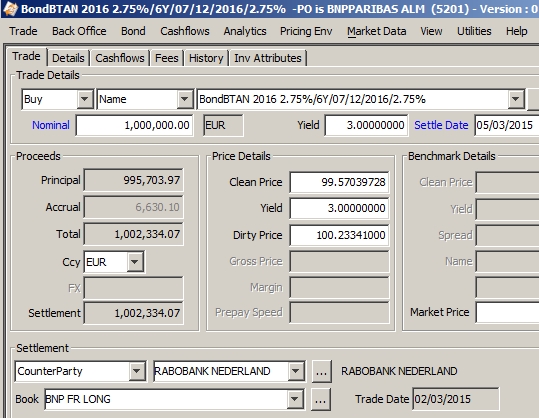Expand the RABOBANK NEDERLAND counterparty dropdown
This screenshot has width=539, height=418.
point(296,371)
